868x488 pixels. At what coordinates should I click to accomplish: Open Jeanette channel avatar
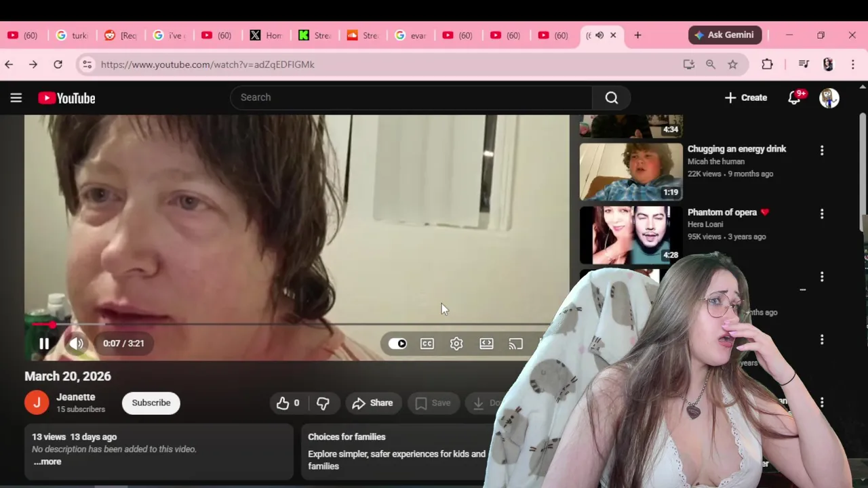coord(37,403)
